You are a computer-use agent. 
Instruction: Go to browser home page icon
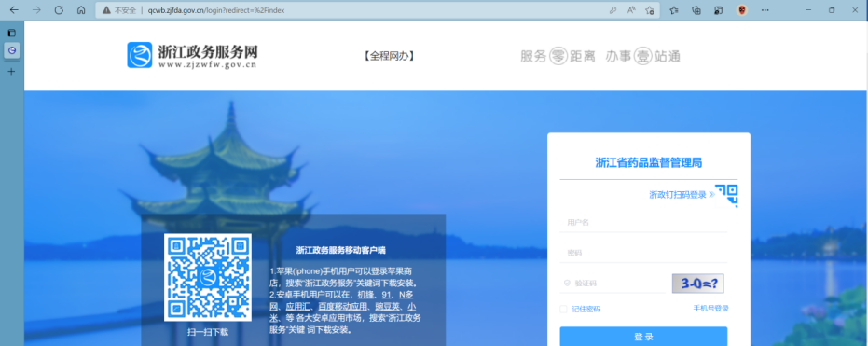coord(81,10)
